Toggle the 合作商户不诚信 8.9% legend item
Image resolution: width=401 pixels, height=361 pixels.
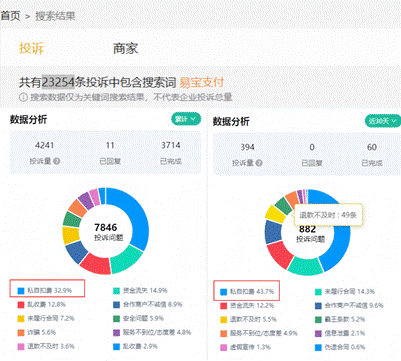point(148,305)
